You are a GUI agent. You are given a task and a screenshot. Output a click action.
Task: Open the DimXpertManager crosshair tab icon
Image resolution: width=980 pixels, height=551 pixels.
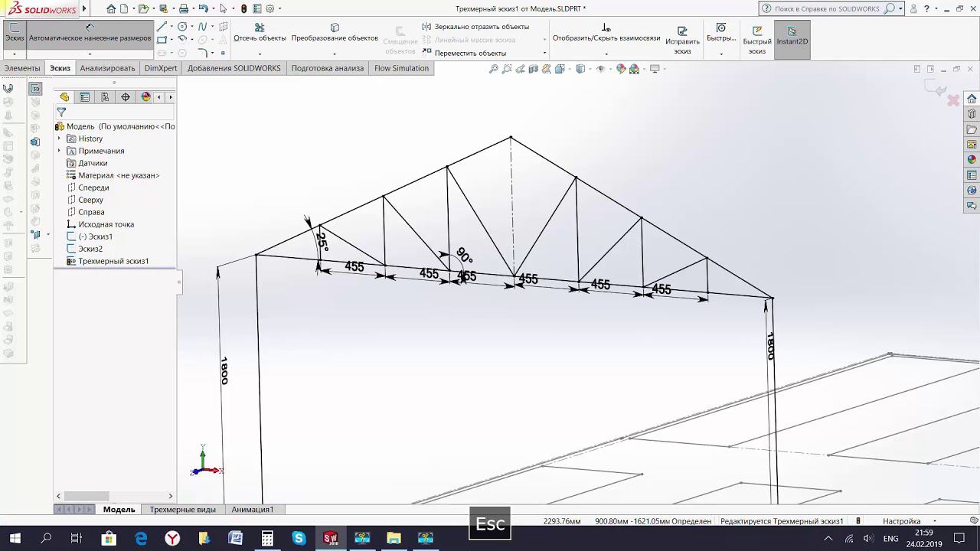126,97
